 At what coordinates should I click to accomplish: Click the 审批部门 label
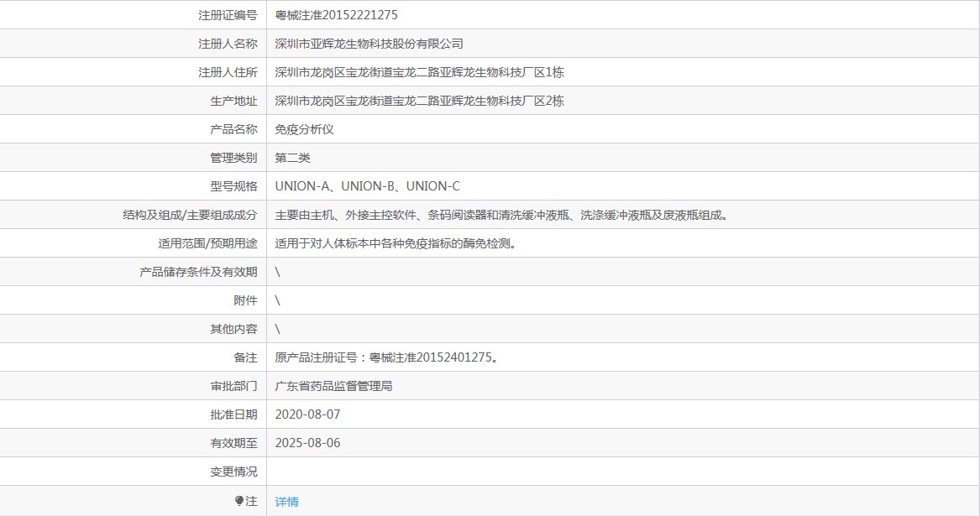point(233,386)
